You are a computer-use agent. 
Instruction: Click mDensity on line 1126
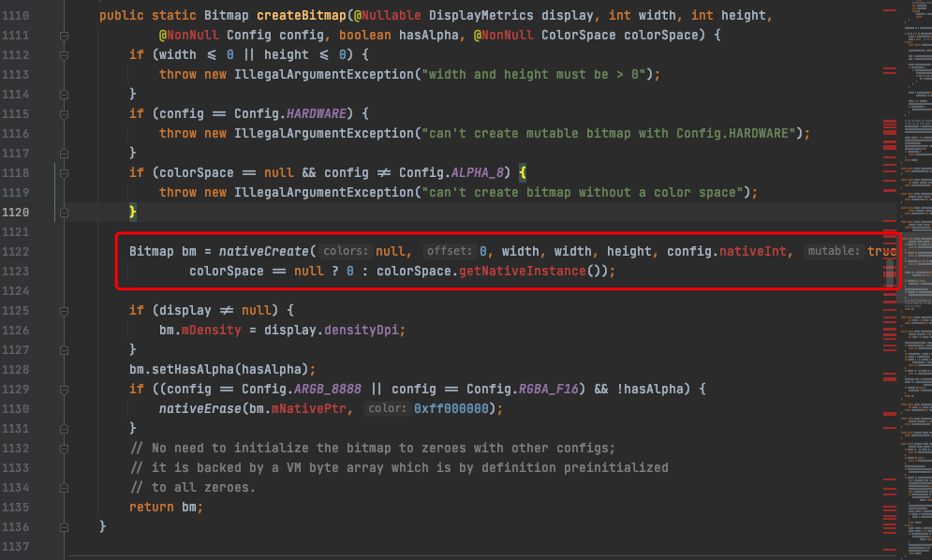click(x=212, y=330)
